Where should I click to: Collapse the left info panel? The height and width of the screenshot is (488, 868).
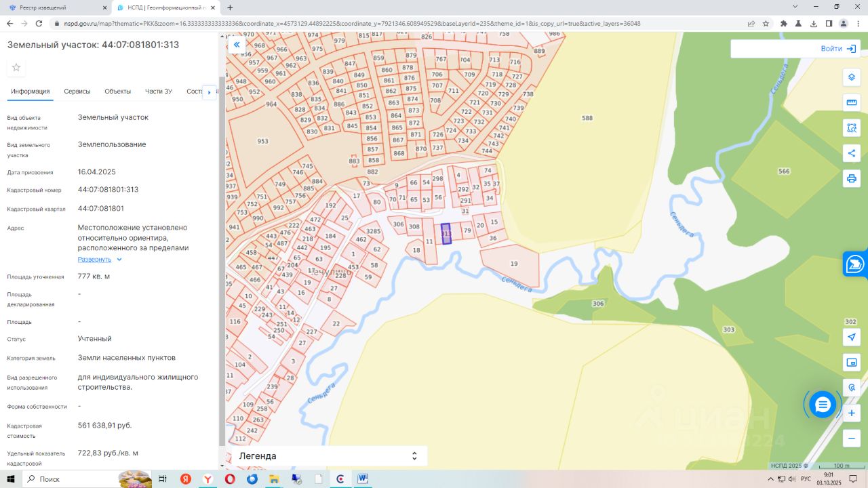pos(237,45)
